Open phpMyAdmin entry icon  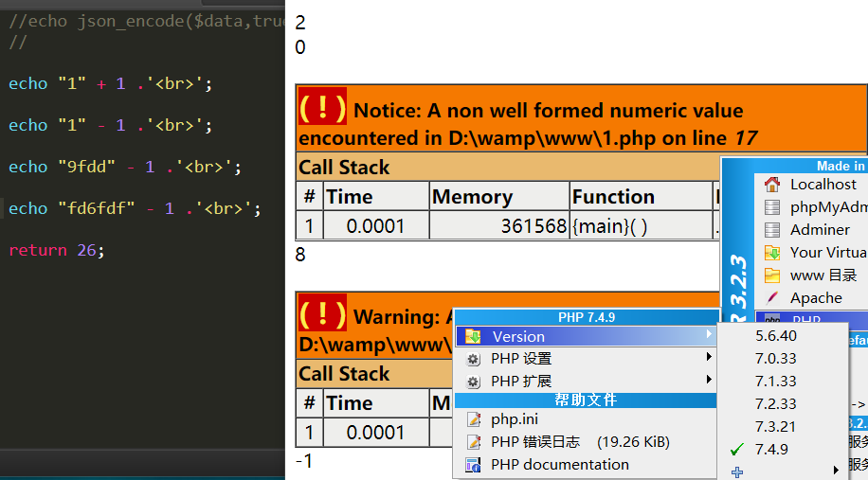pyautogui.click(x=771, y=207)
